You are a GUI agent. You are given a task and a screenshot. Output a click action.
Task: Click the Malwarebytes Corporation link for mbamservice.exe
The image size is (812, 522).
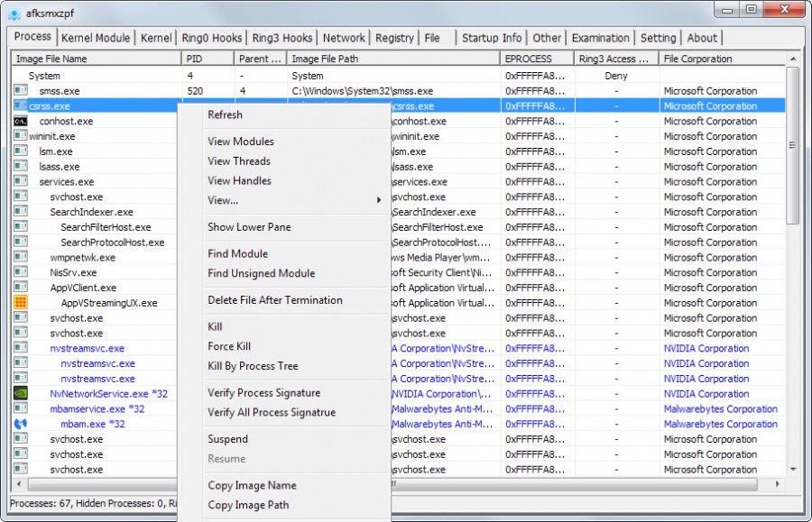click(721, 408)
